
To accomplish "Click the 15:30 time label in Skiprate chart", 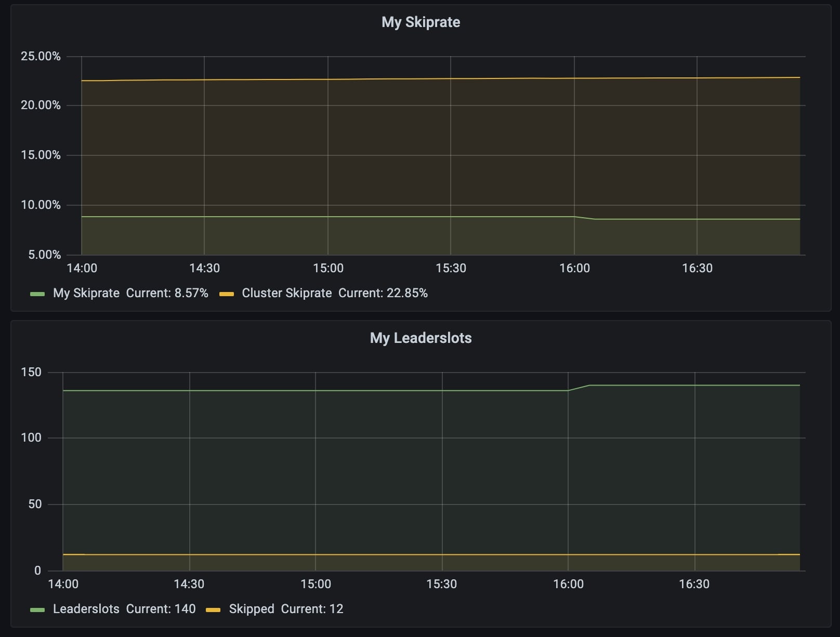I will tap(451, 268).
